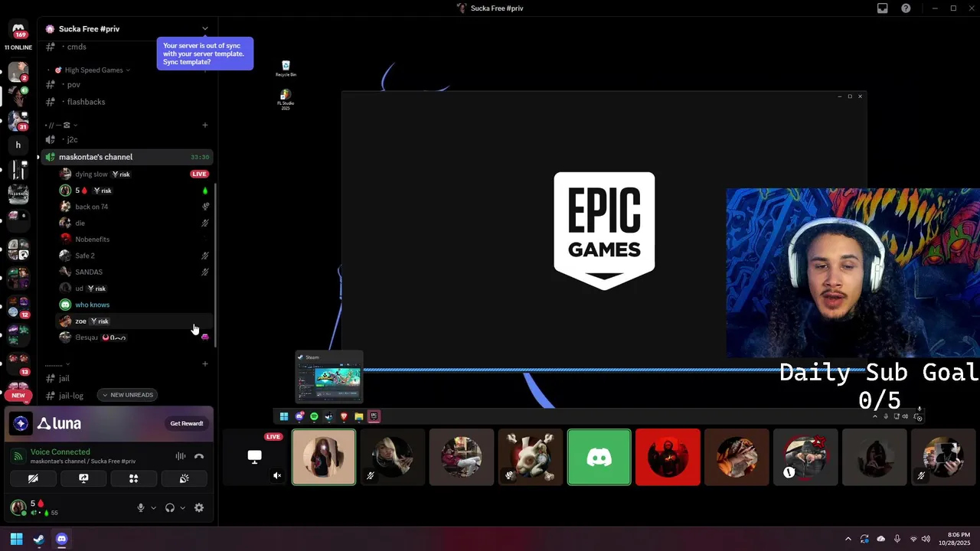
Task: Click the voice connection signal icon
Action: [x=18, y=456]
